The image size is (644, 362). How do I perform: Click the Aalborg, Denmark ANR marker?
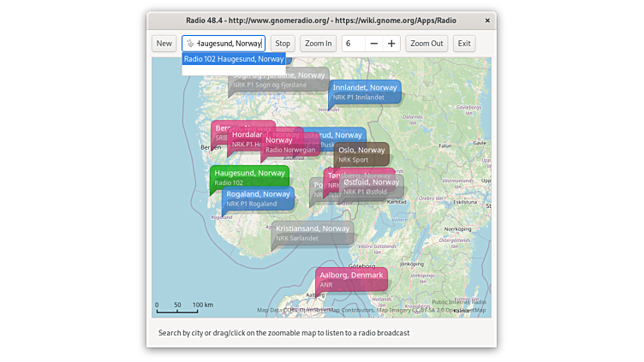click(351, 279)
